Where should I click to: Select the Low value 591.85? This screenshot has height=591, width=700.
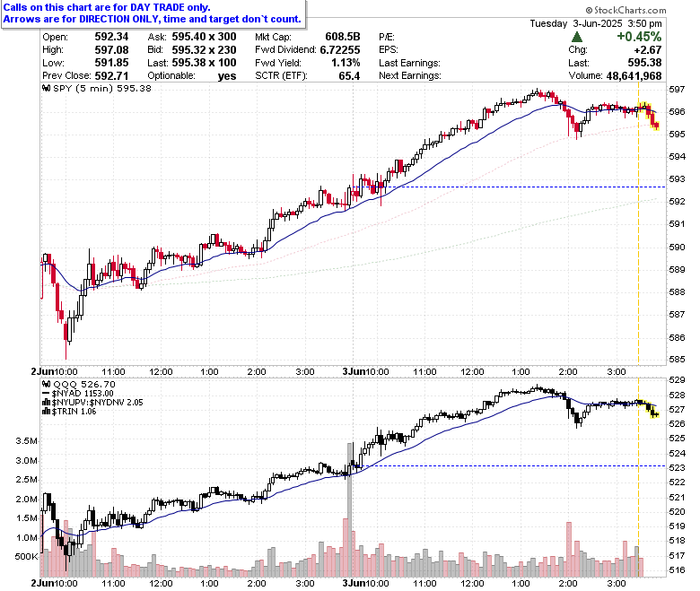[x=111, y=63]
